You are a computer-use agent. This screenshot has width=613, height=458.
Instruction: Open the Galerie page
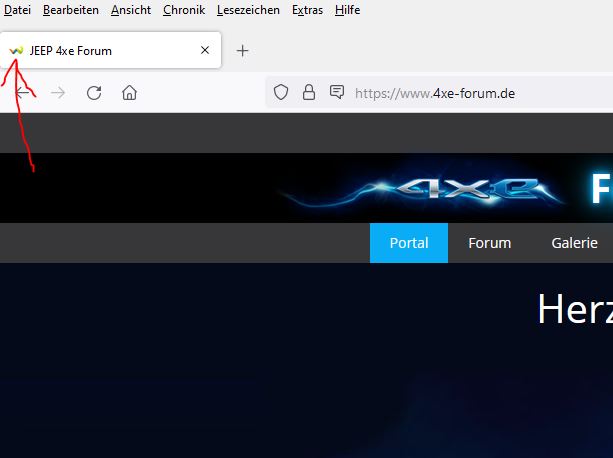574,243
